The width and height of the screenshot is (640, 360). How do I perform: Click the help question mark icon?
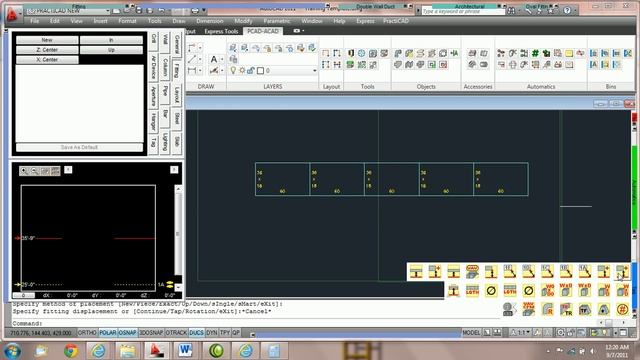click(567, 11)
